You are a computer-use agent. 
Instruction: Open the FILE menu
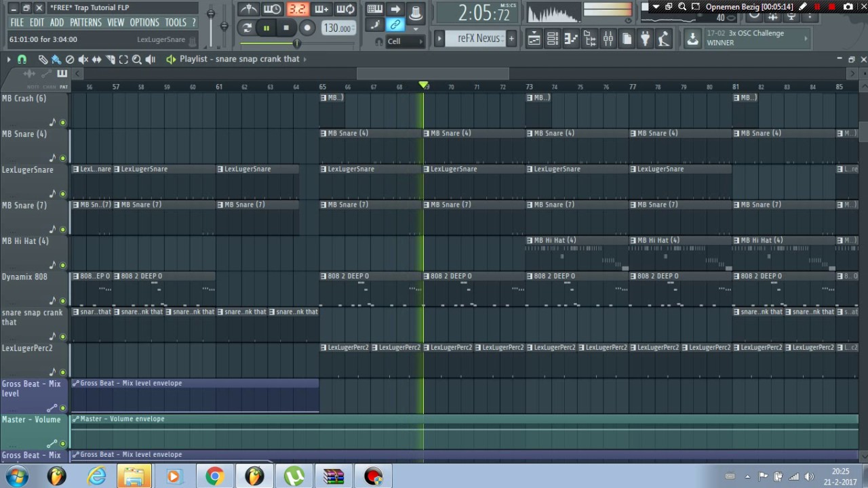pyautogui.click(x=17, y=22)
